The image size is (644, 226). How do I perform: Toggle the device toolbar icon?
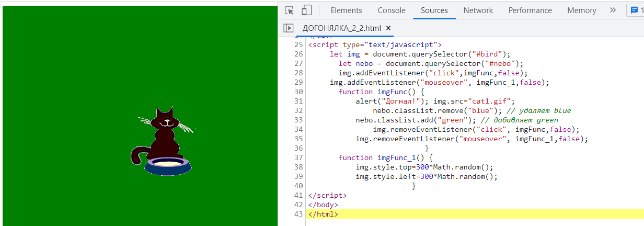307,10
